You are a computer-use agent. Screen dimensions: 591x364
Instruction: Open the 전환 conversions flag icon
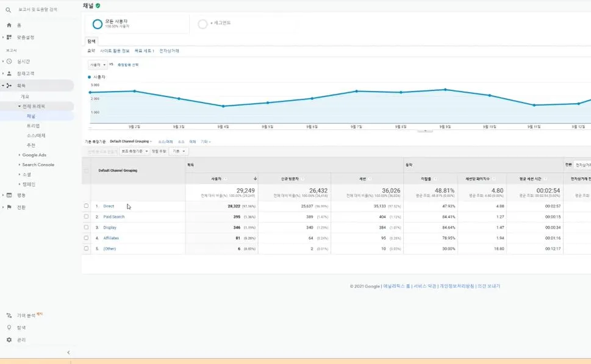click(x=9, y=207)
